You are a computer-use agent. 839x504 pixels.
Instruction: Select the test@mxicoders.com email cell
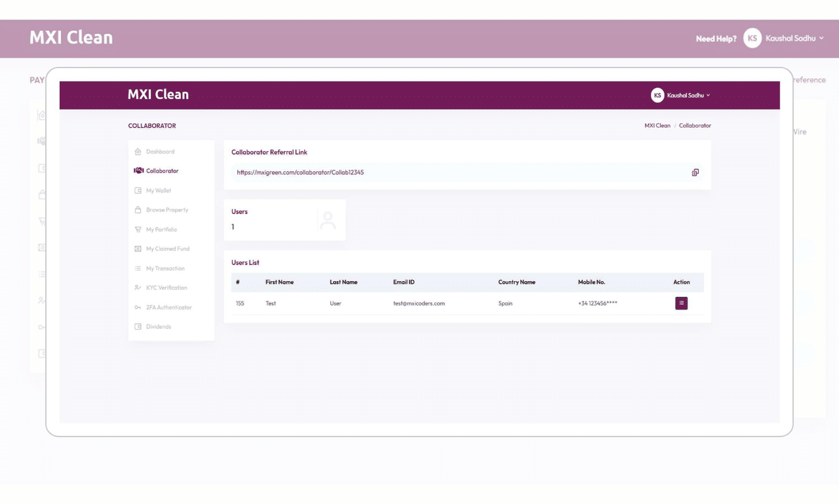coord(419,304)
